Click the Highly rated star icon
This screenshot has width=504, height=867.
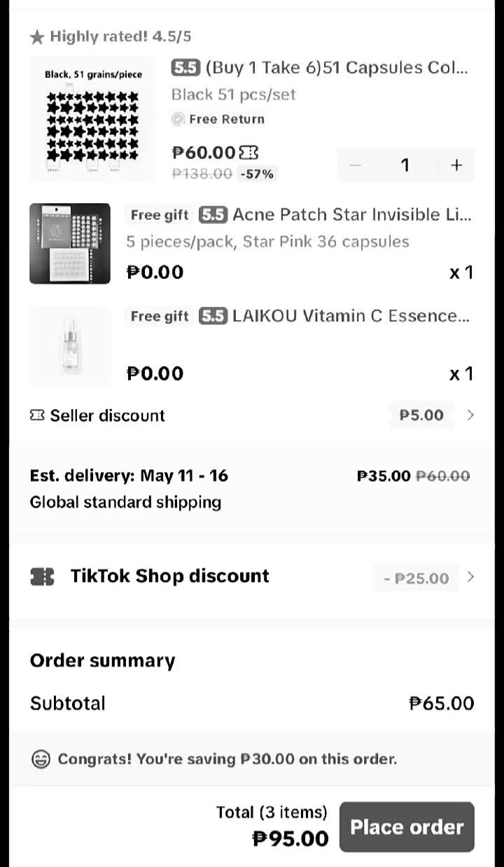click(37, 37)
